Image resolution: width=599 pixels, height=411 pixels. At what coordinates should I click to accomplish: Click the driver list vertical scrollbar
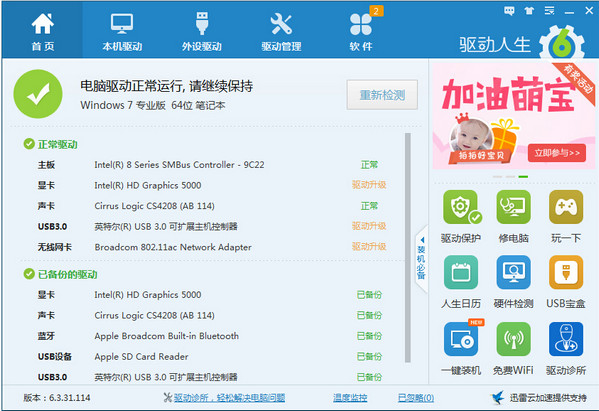(408, 248)
